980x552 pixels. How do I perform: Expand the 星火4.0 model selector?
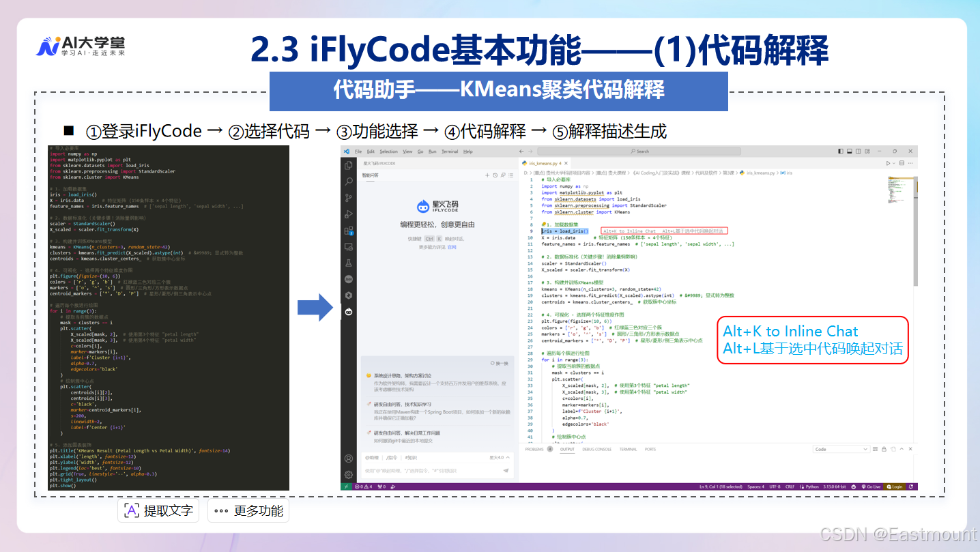tap(498, 457)
